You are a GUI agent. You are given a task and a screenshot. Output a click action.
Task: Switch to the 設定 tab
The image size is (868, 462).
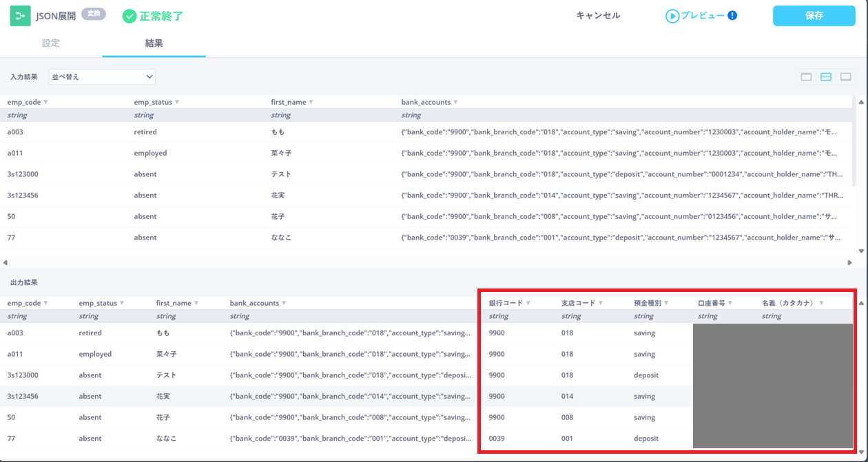pos(51,43)
